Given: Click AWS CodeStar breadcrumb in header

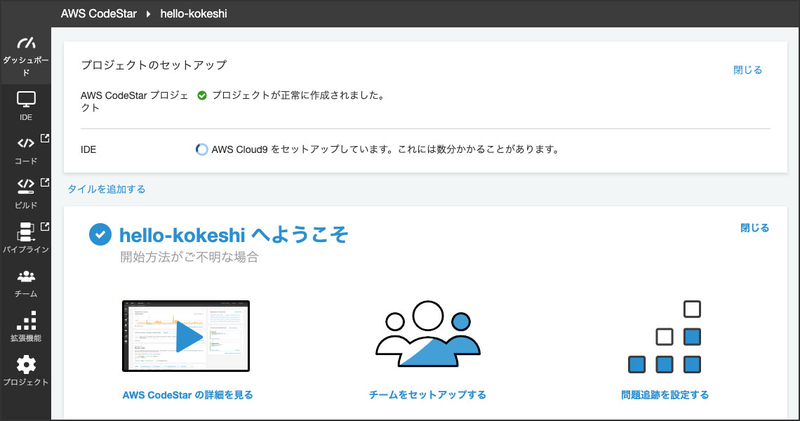Looking at the screenshot, I should (98, 14).
